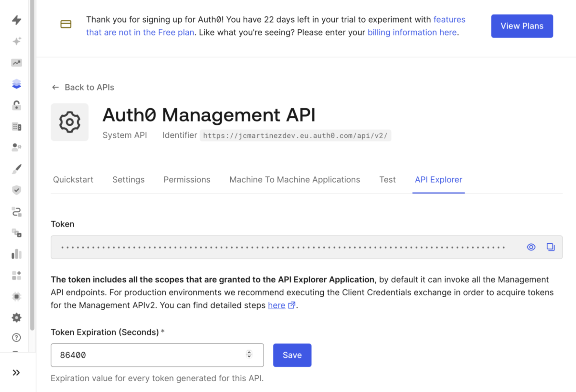The image size is (576, 392).
Task: Select the User Management sidebar icon
Action: tap(16, 147)
